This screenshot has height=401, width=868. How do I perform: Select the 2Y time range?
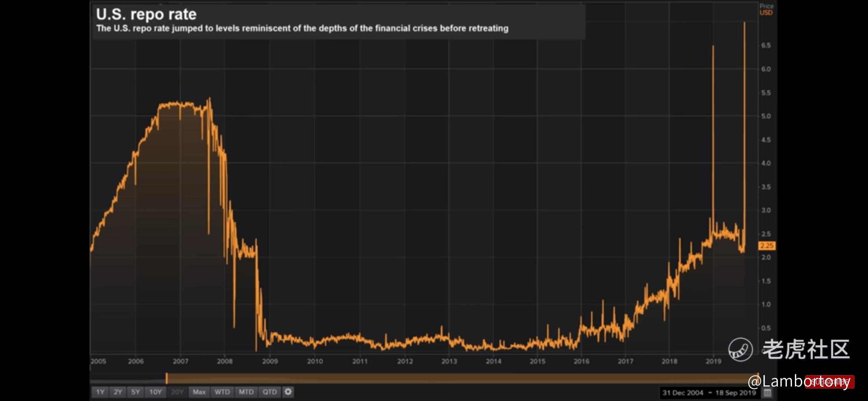click(118, 392)
